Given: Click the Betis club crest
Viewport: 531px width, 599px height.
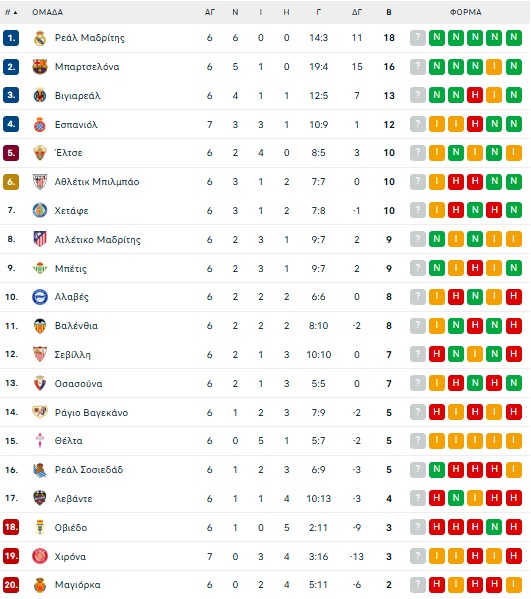Looking at the screenshot, I should [40, 269].
